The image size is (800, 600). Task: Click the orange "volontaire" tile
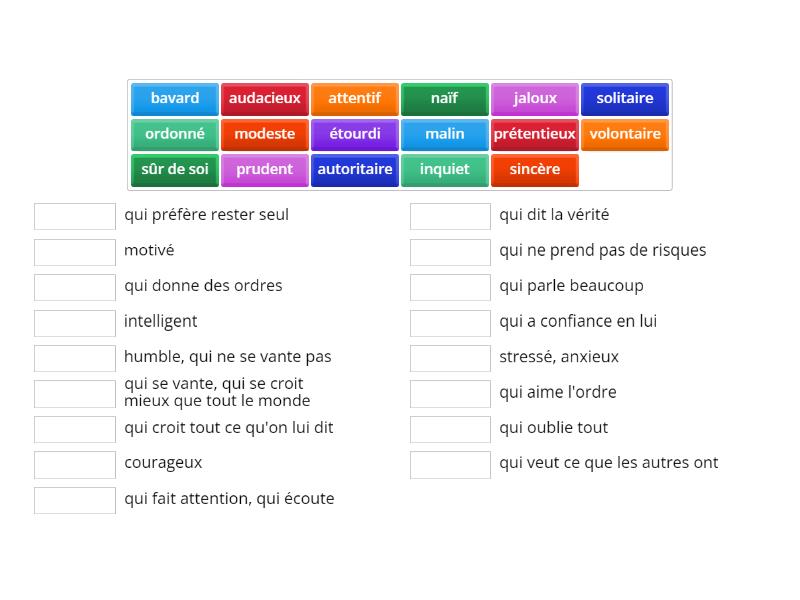tap(625, 134)
